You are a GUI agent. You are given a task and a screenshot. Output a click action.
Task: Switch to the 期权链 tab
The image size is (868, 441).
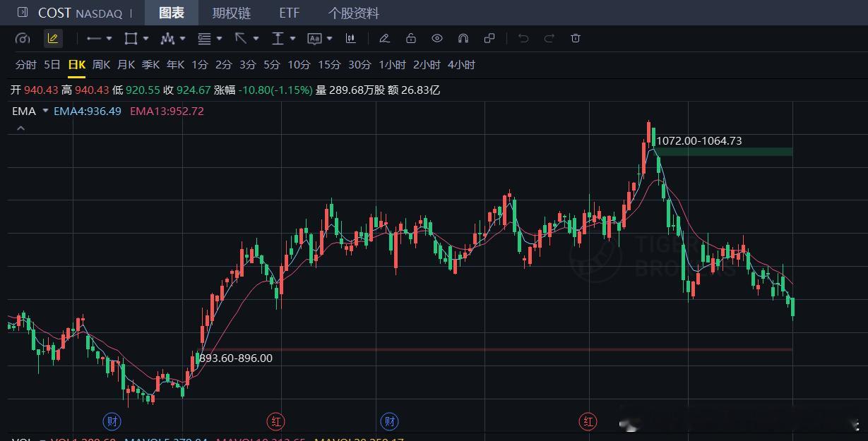[232, 13]
